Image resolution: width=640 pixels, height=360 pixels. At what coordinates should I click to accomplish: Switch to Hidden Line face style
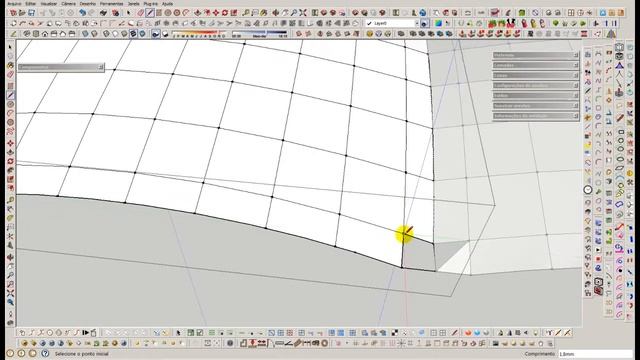115,34
